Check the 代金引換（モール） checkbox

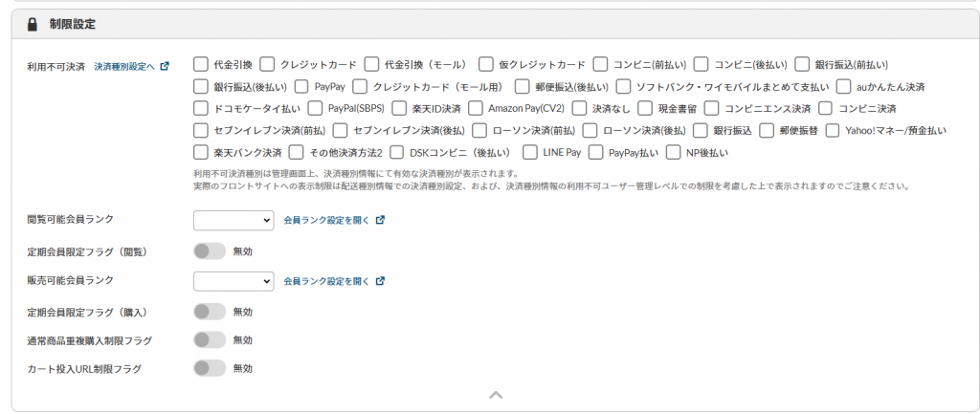coord(371,64)
